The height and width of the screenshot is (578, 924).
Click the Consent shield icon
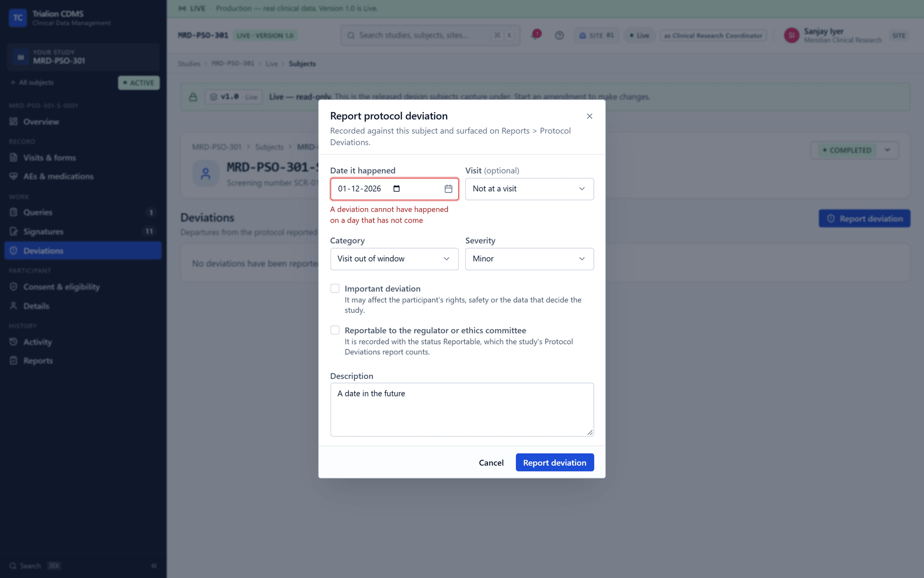[13, 287]
